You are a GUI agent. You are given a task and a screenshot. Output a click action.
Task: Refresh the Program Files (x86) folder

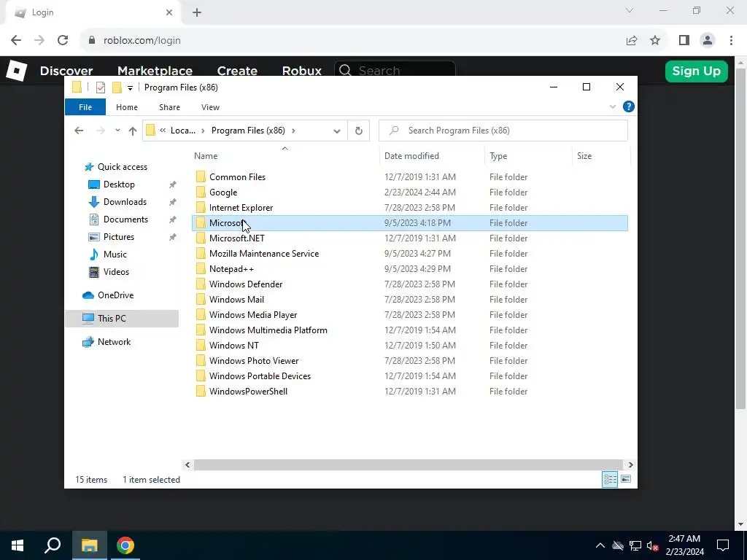[x=359, y=131]
